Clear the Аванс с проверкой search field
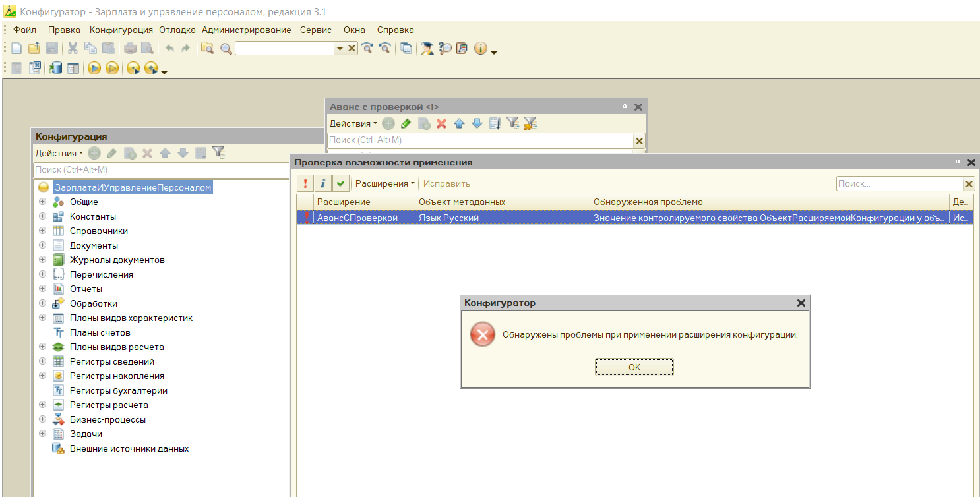This screenshot has width=980, height=503. pyautogui.click(x=638, y=140)
